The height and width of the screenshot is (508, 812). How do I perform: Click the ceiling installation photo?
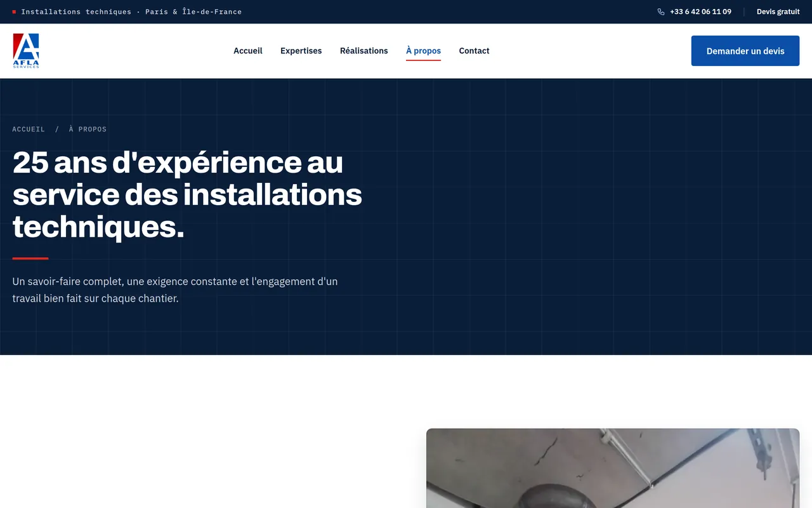tap(613, 468)
